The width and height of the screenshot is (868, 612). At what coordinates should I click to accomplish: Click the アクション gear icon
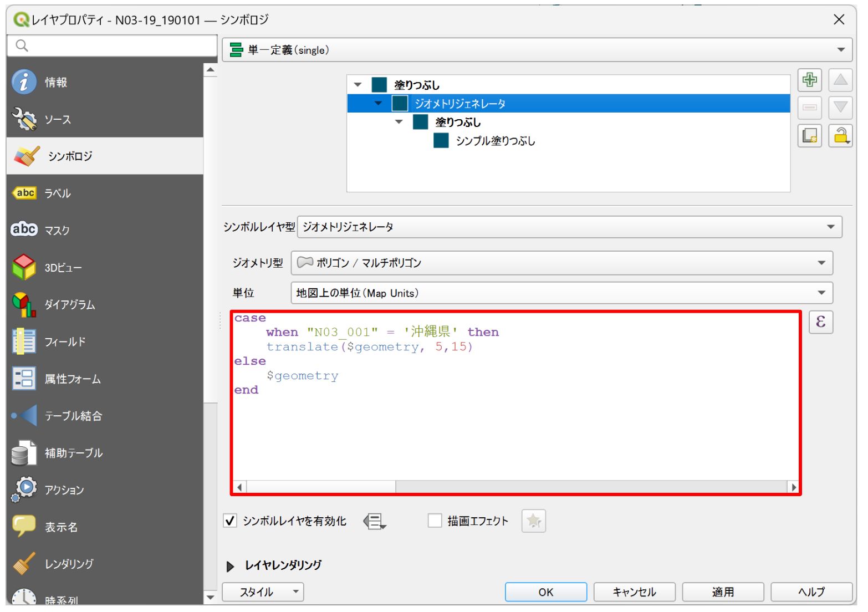[24, 489]
